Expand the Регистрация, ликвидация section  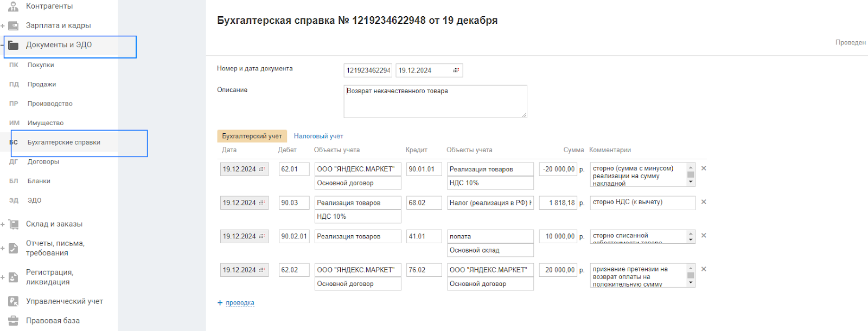pos(3,277)
